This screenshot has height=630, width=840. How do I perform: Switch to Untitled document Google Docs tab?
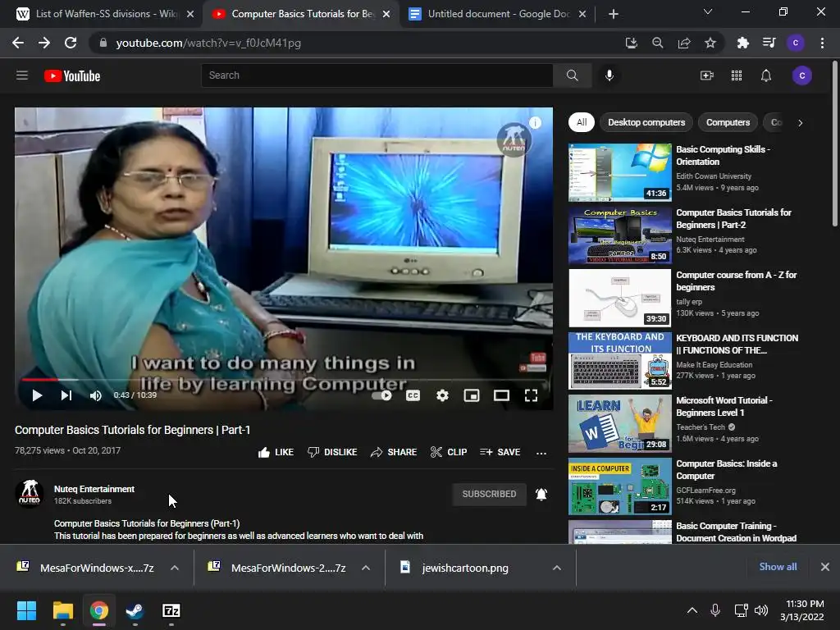point(497,14)
